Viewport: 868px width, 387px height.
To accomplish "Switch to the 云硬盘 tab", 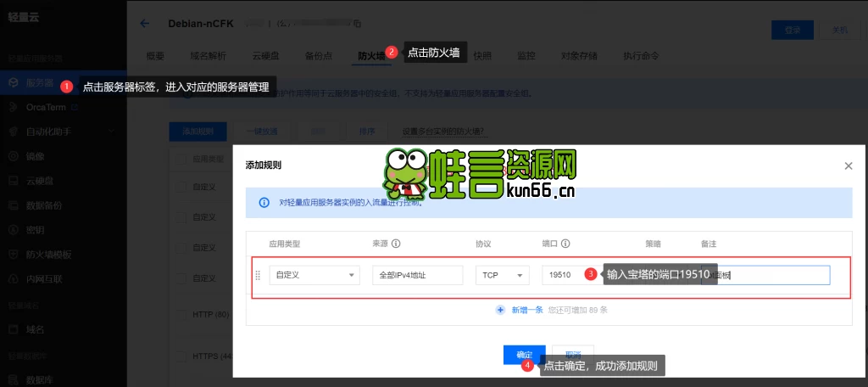I will pos(265,55).
